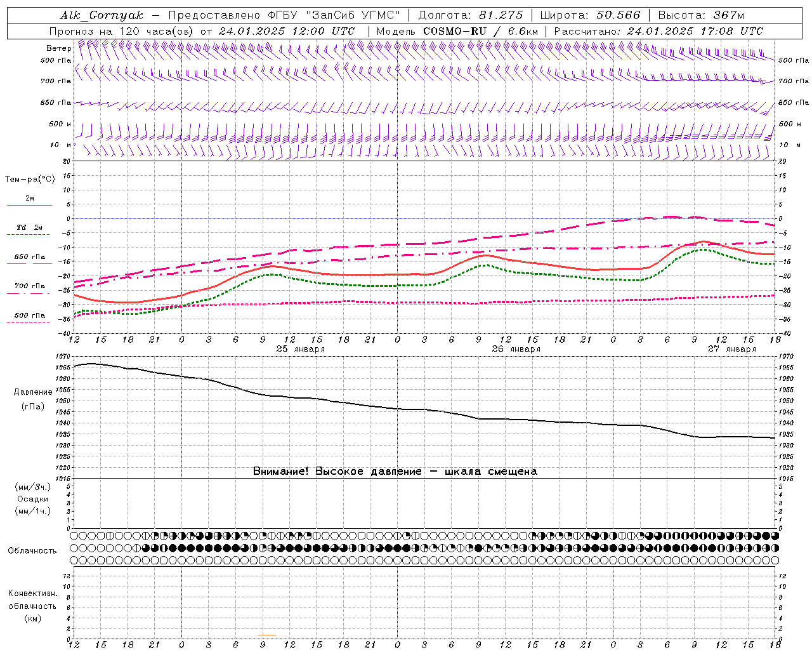This screenshot has height=650, width=812.
Task: Click the Давление pressure section label
Action: [33, 392]
